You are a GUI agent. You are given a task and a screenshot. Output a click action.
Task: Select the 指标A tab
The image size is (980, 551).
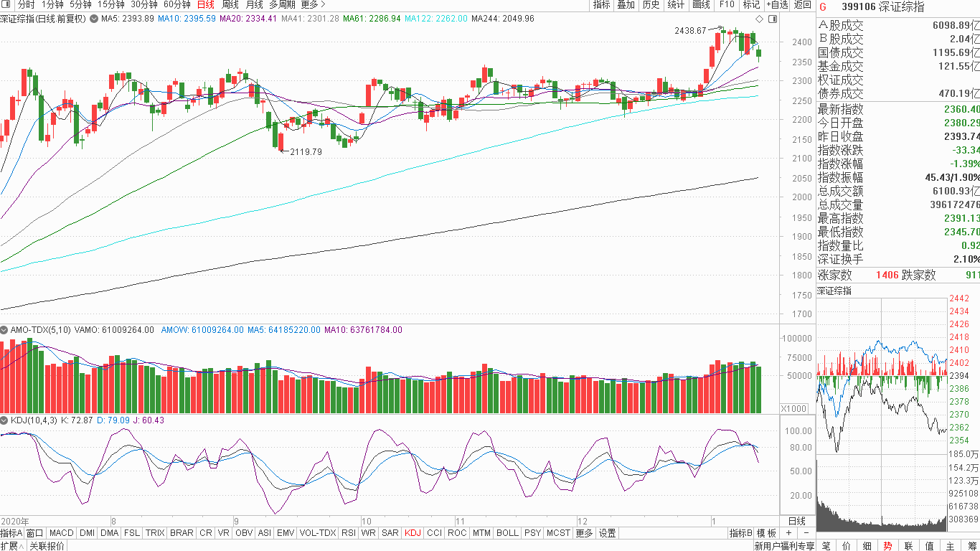[11, 533]
